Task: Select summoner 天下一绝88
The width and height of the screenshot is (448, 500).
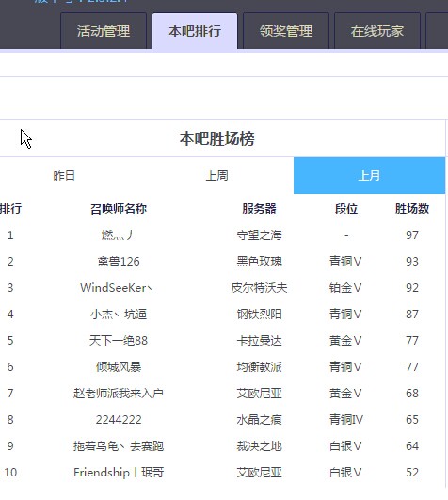Action: click(x=119, y=341)
